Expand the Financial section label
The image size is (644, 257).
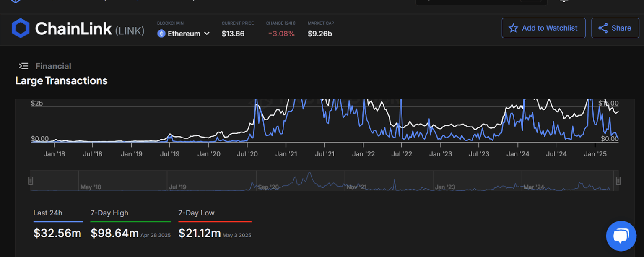[53, 66]
